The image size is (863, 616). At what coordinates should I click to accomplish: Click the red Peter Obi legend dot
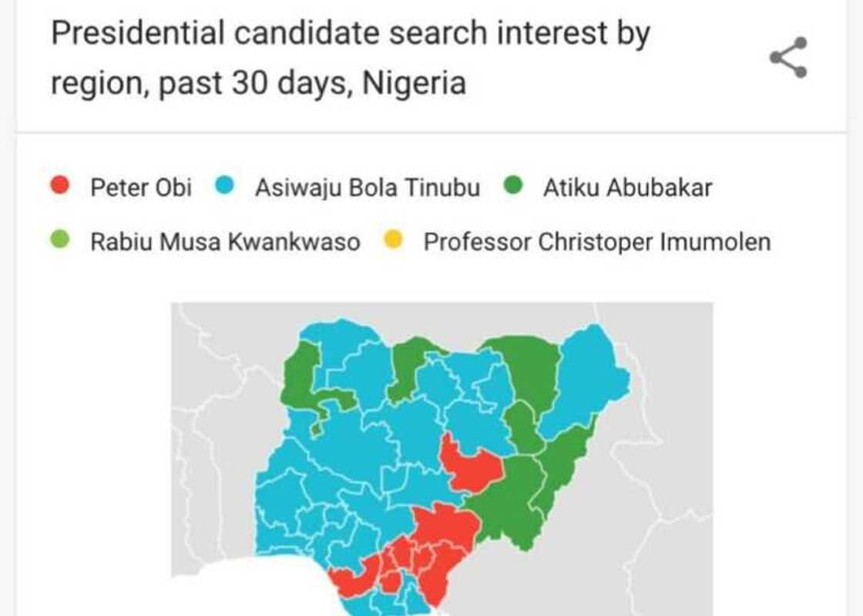pos(61,185)
